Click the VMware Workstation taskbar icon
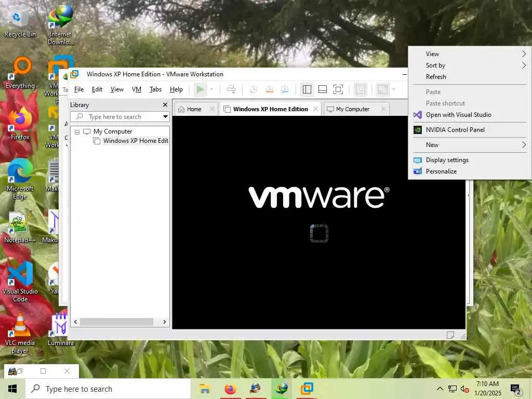Viewport: 532px width, 399px height. click(307, 389)
